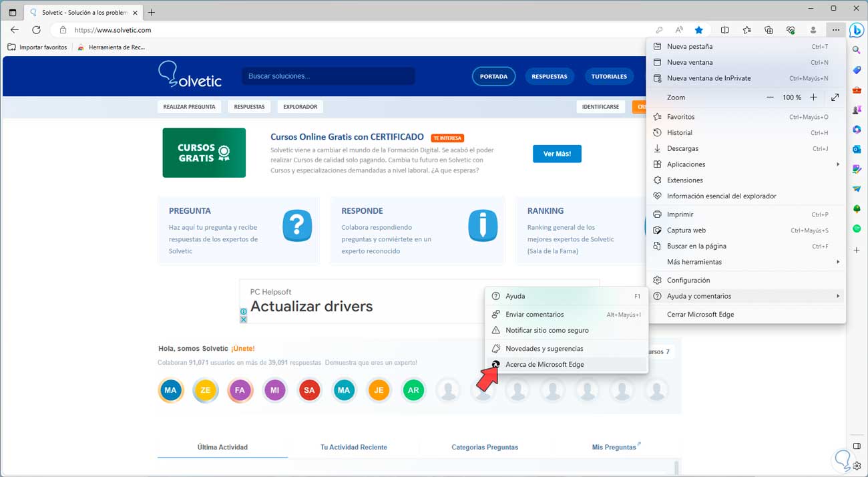This screenshot has height=477, width=868.
Task: Click the password key icon in address bar
Action: pos(660,30)
